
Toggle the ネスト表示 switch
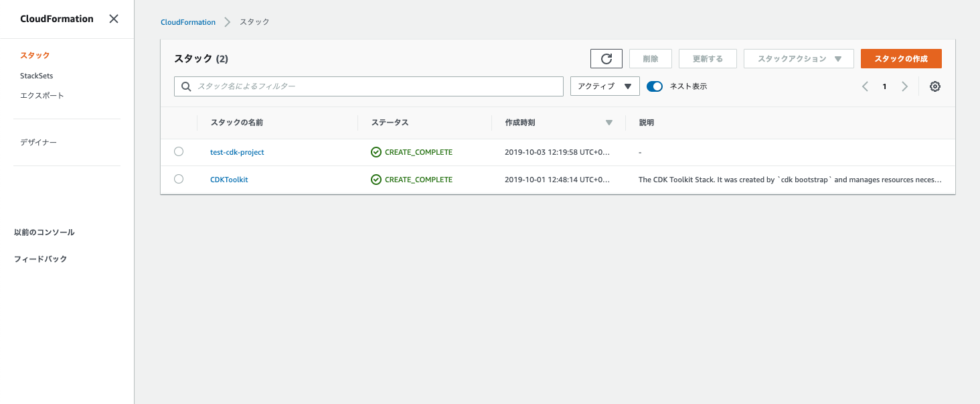(x=655, y=86)
